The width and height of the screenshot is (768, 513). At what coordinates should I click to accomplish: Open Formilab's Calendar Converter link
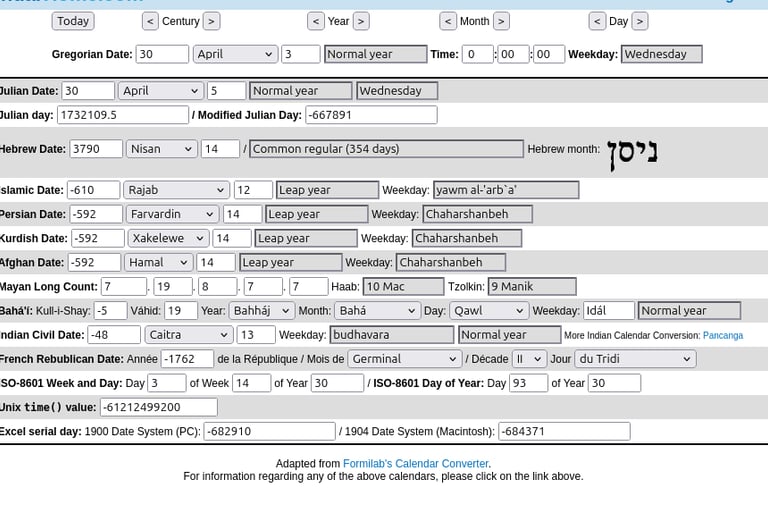(x=415, y=464)
